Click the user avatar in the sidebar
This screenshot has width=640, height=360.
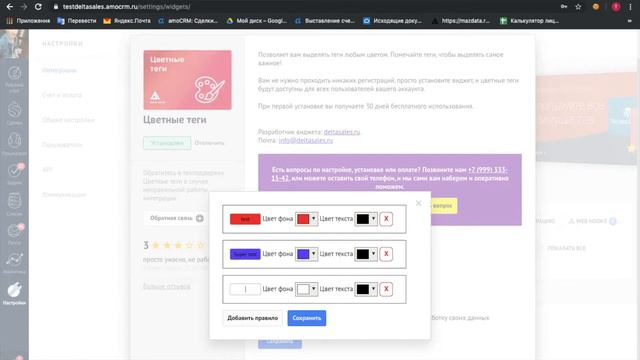[x=14, y=44]
